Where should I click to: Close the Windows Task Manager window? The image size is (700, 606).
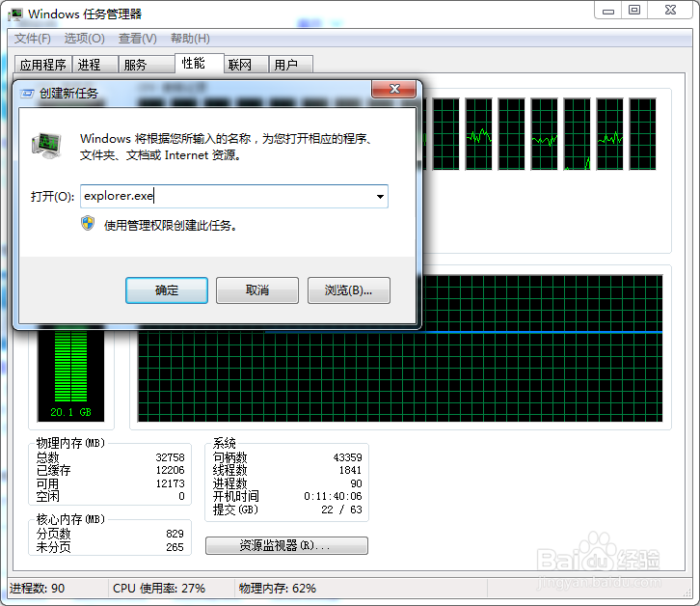pyautogui.click(x=670, y=11)
